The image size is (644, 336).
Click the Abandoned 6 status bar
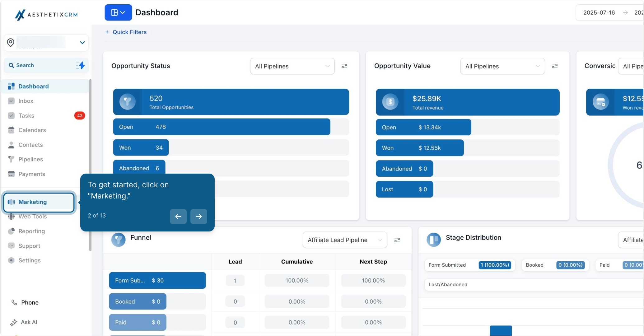point(139,167)
